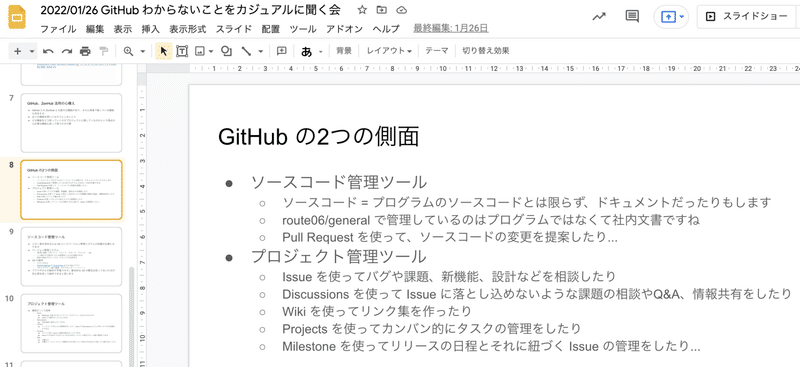The height and width of the screenshot is (367, 800).
Task: Expand input tools dropdown arrow
Action: tap(320, 51)
